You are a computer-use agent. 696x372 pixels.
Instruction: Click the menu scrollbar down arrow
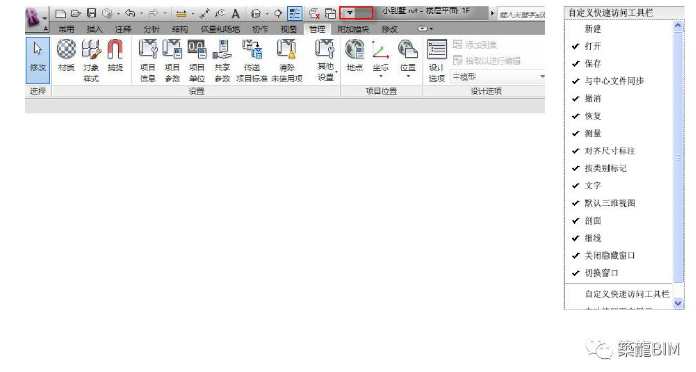[678, 303]
